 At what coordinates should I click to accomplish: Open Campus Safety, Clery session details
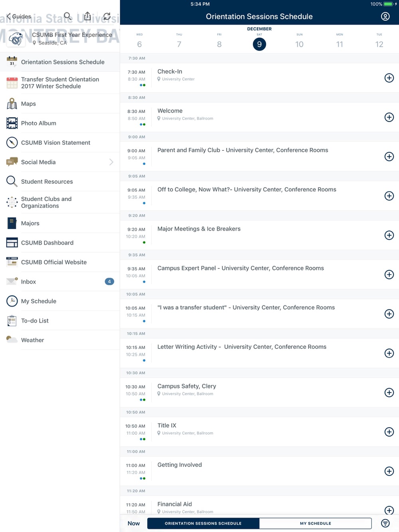(x=259, y=392)
